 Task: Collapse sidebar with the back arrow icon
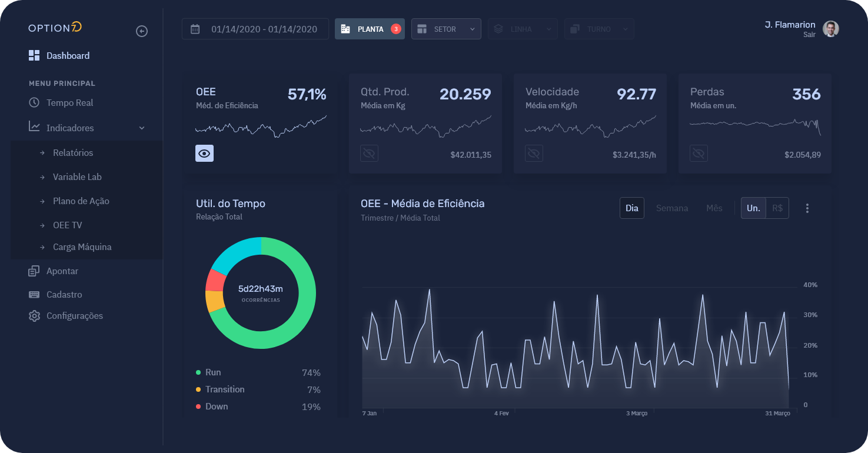[x=142, y=31]
